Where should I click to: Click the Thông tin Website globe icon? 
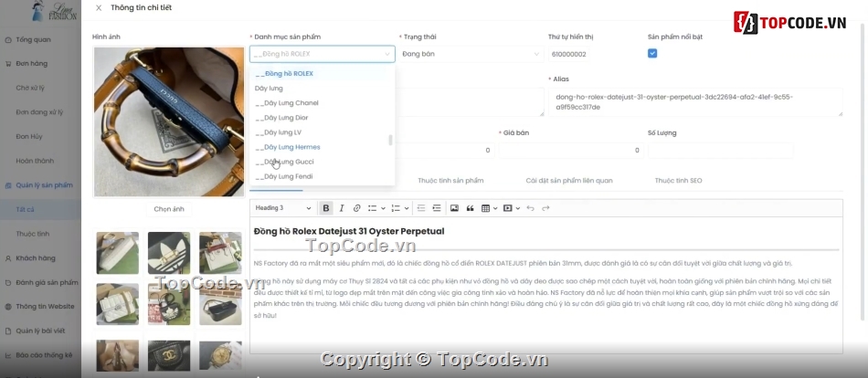click(x=8, y=307)
